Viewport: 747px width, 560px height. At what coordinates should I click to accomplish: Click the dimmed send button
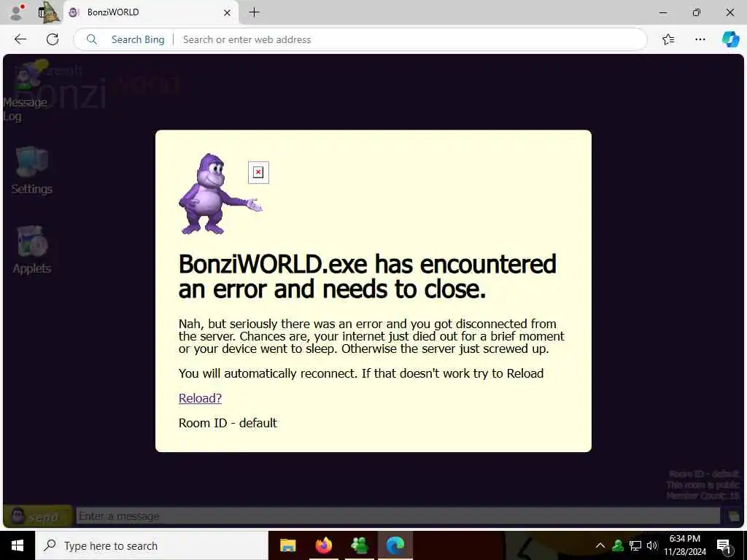click(x=38, y=516)
